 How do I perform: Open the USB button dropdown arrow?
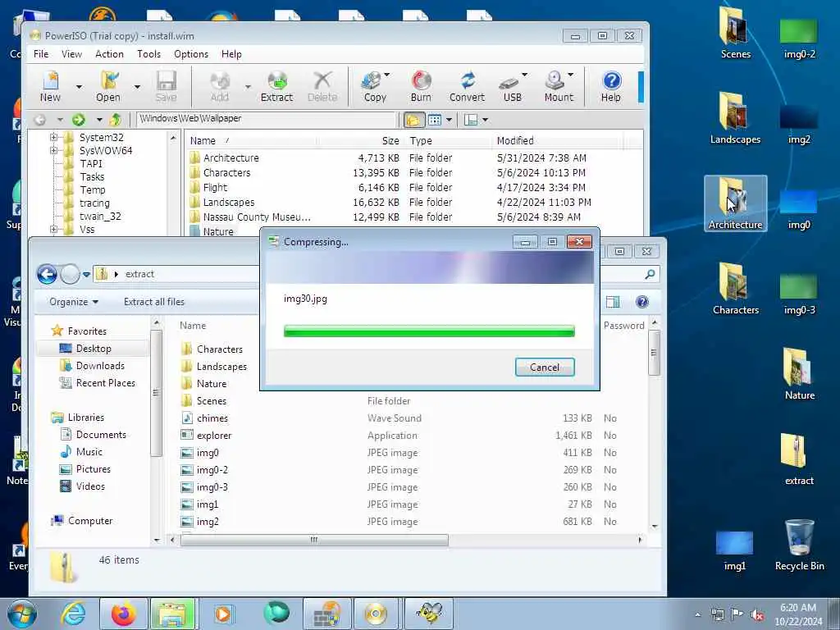click(x=524, y=75)
